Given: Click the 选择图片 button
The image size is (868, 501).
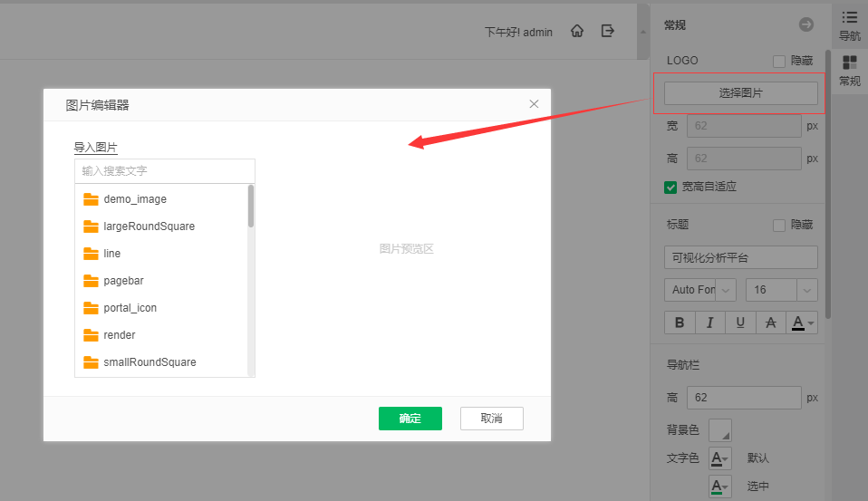Looking at the screenshot, I should tap(740, 93).
